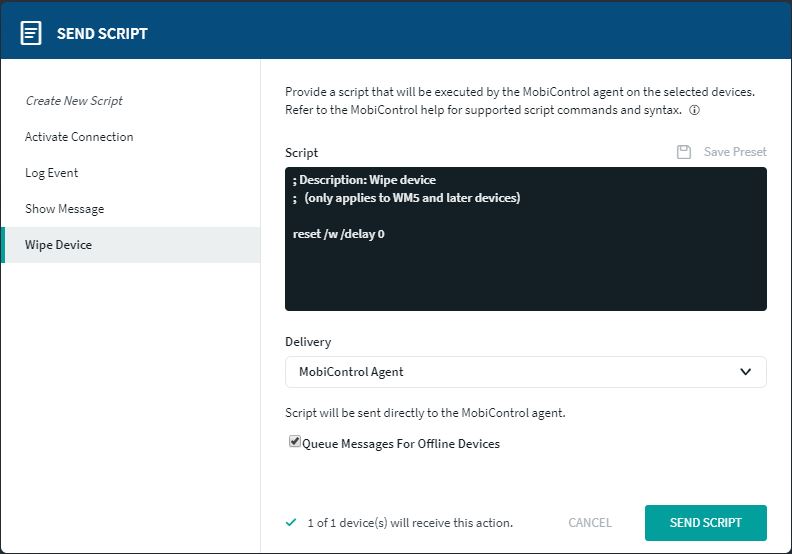Click the 'Delivery' field label

(x=308, y=342)
